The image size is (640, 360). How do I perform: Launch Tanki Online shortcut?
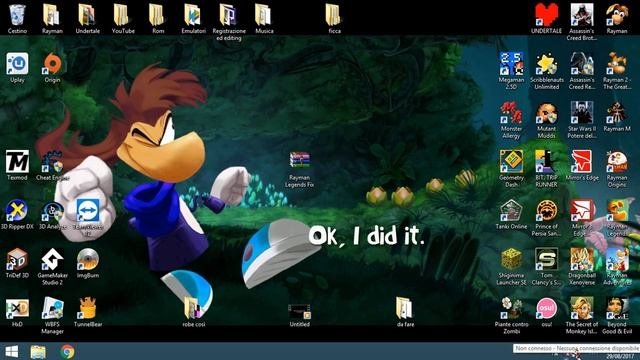(x=511, y=211)
